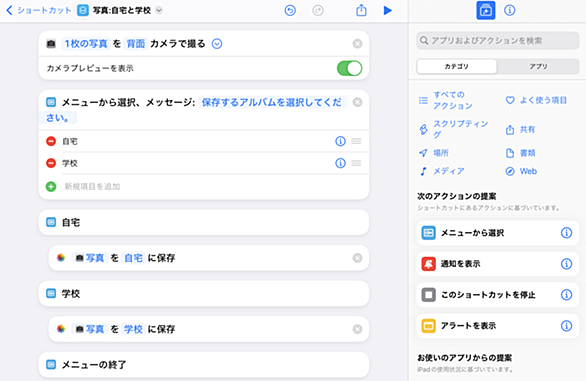Remove the camera action
Viewport: 586px width, 381px height.
point(357,44)
